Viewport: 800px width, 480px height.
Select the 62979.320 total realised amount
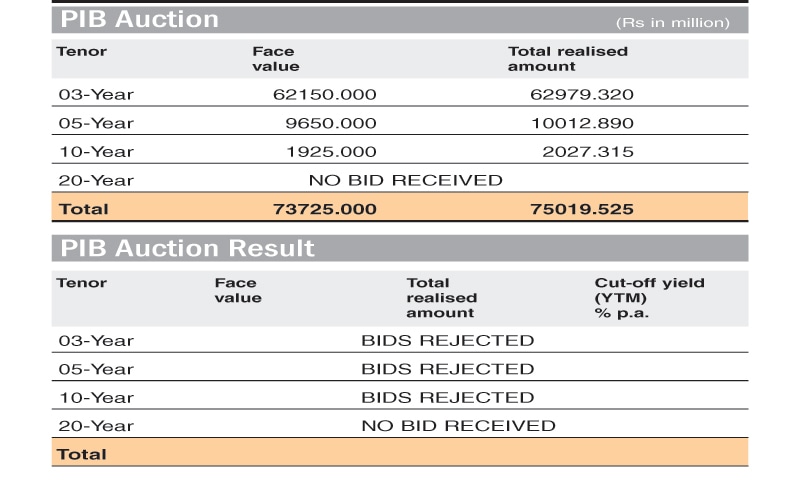(581, 95)
